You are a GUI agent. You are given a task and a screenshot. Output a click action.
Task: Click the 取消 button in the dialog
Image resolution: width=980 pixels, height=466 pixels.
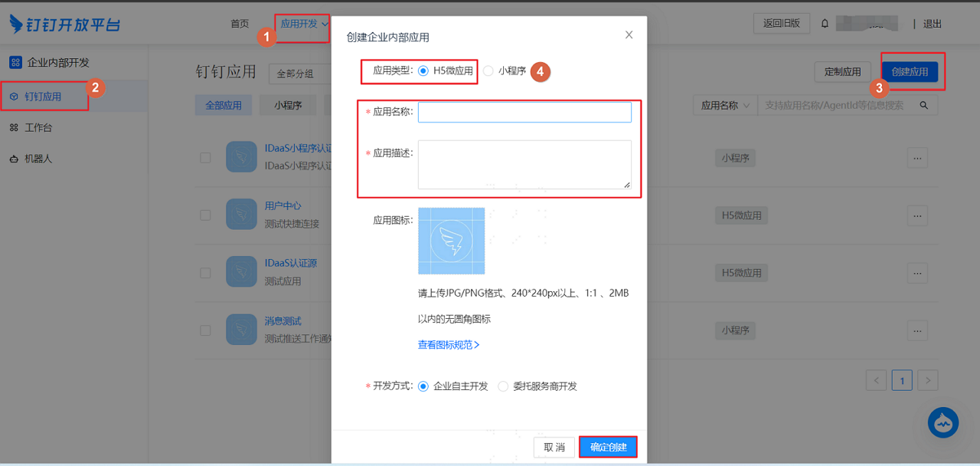click(554, 447)
